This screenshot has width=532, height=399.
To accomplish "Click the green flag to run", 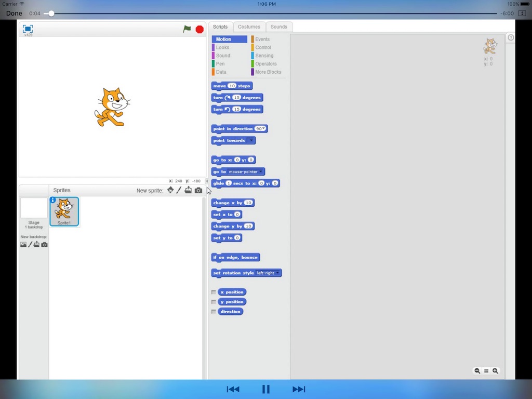I will pos(187,29).
